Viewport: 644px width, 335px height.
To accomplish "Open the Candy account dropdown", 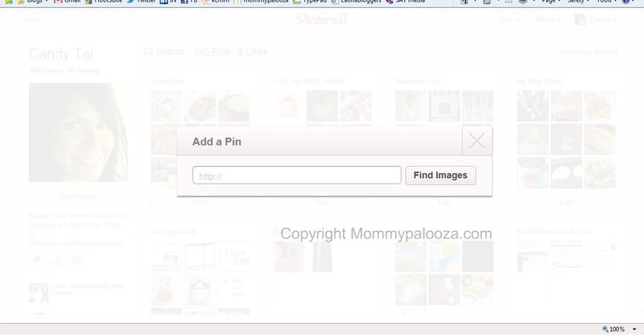I will [596, 19].
